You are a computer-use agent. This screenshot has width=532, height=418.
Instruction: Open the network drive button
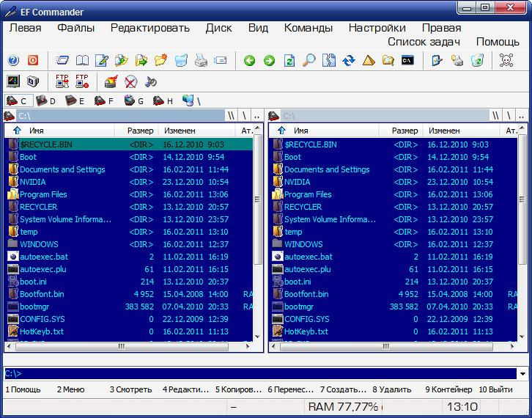(x=192, y=101)
